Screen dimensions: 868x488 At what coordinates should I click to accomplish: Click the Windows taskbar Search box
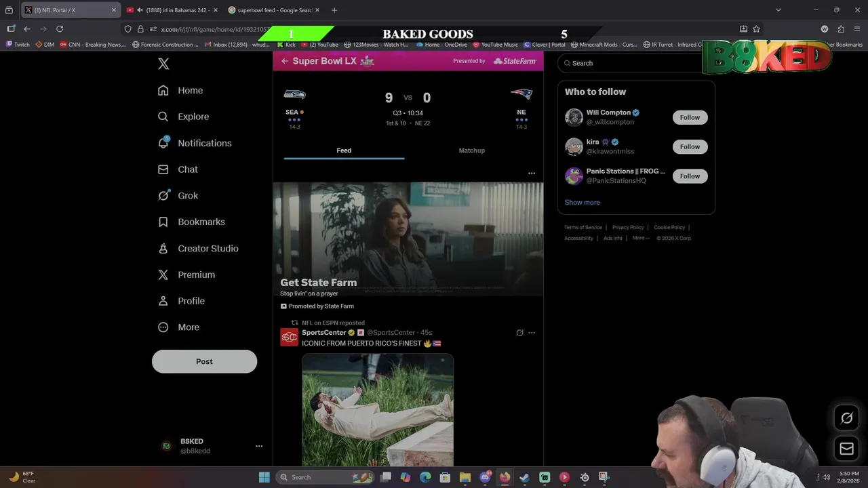tap(324, 477)
